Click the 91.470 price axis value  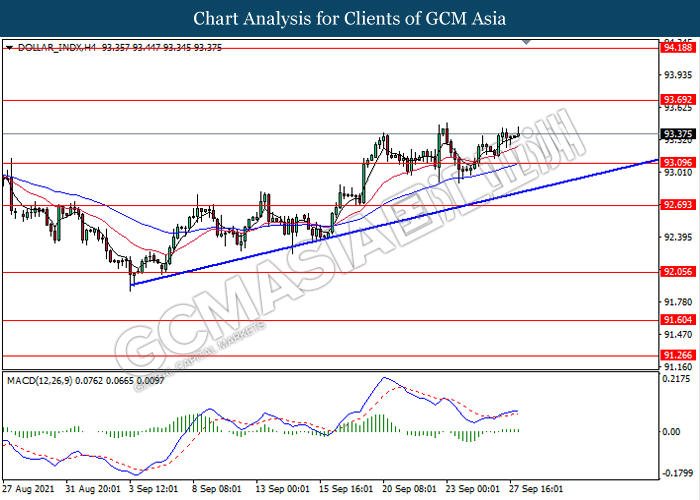point(678,334)
